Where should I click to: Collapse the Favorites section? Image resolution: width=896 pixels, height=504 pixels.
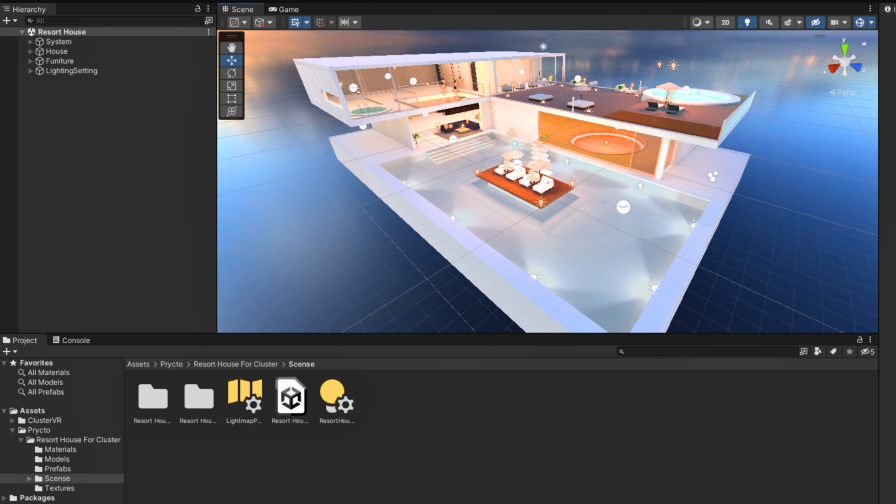pyautogui.click(x=4, y=363)
